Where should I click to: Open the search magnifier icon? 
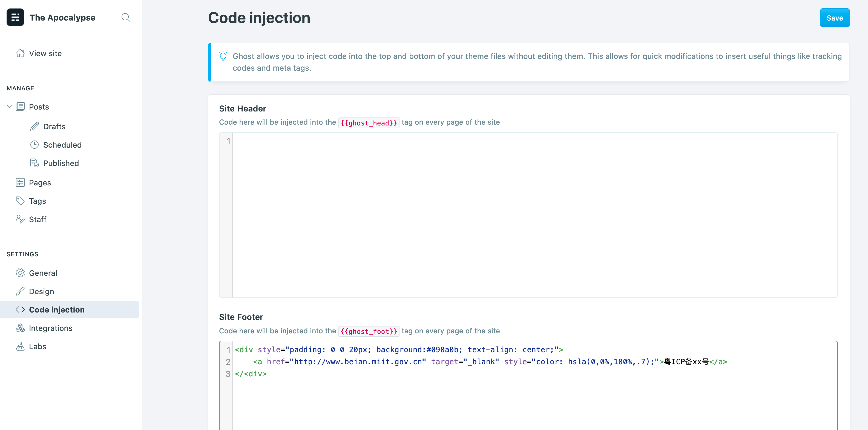pos(126,18)
